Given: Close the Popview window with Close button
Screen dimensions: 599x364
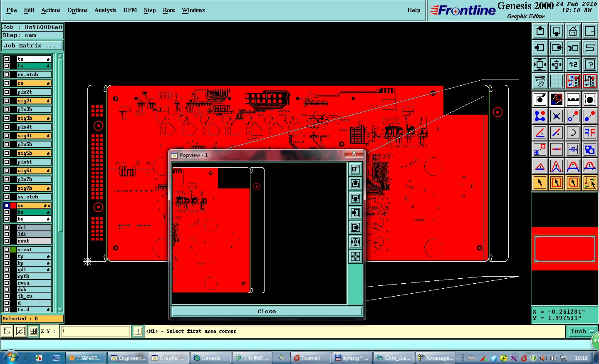Looking at the screenshot, I should [267, 311].
